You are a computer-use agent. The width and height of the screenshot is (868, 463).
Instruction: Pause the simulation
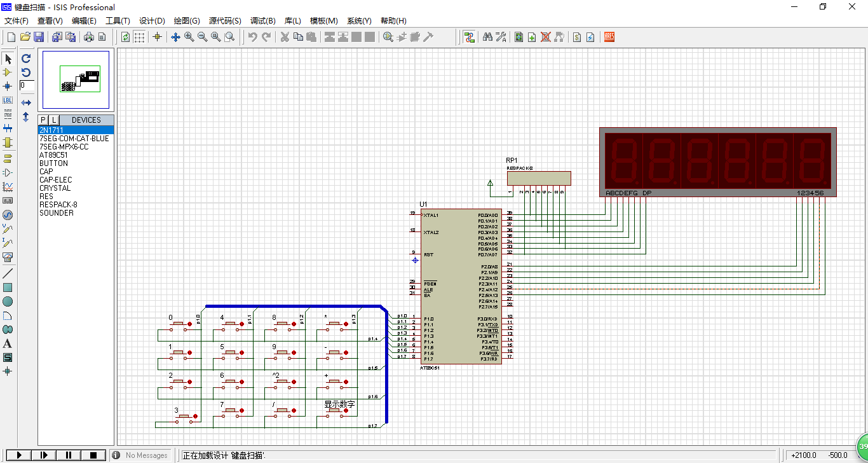point(69,455)
